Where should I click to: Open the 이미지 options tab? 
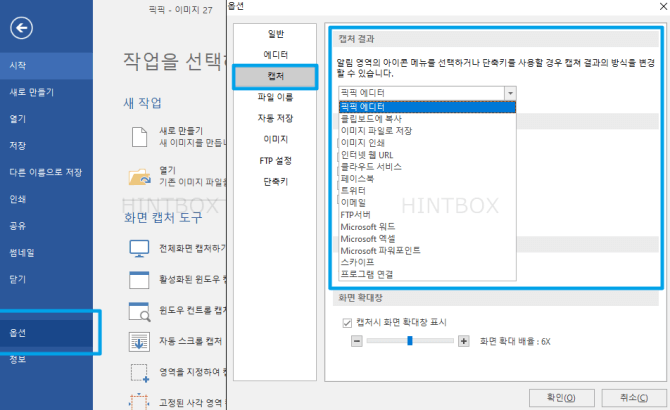(275, 139)
